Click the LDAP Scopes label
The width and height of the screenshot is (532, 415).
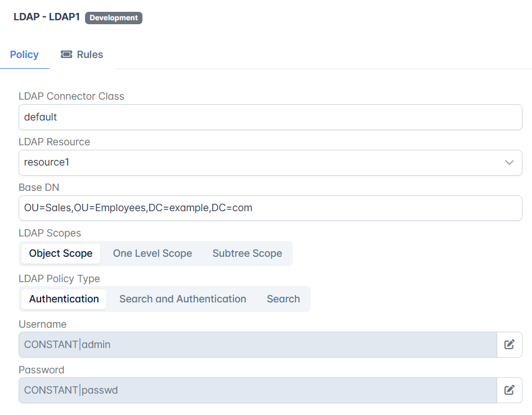point(50,233)
